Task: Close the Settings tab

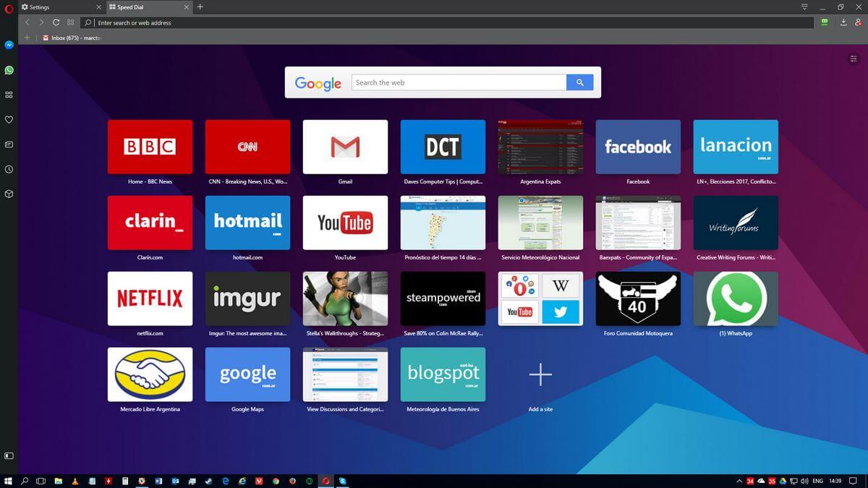Action: (x=98, y=7)
